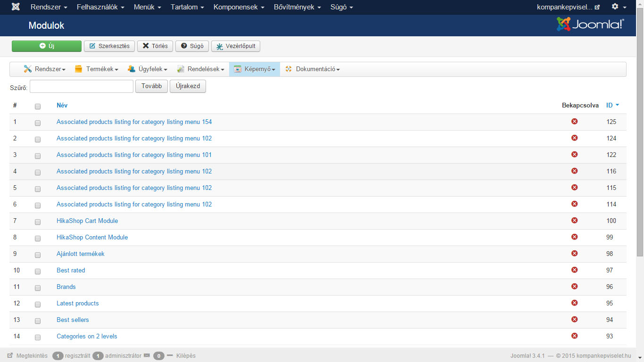Viewport: 644px width, 362px height.
Task: Click the status icon in the Brands row
Action: (574, 287)
